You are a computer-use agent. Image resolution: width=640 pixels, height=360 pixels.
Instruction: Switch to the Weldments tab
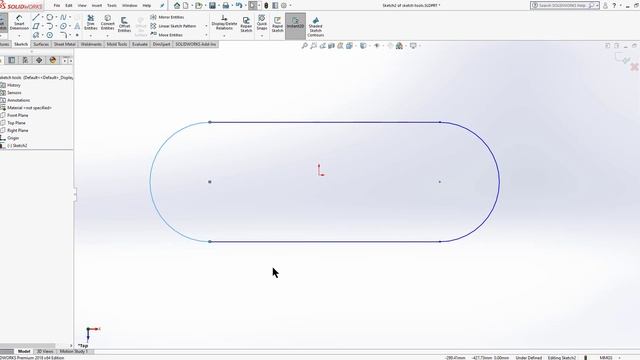(91, 44)
